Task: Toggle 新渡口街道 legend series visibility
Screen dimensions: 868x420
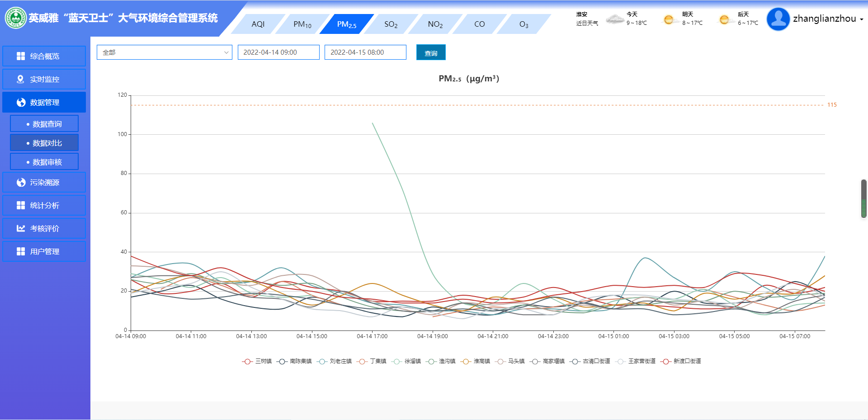Action: [681, 361]
